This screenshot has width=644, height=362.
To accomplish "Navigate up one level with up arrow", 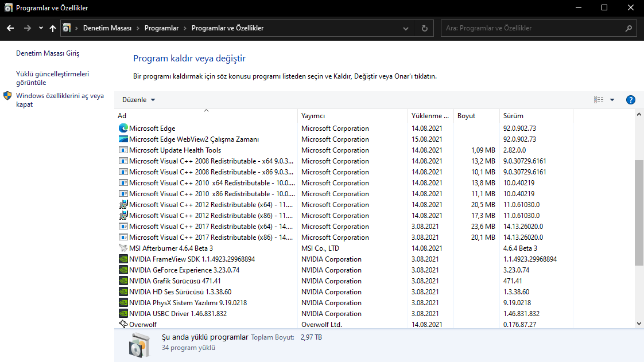I will click(53, 28).
